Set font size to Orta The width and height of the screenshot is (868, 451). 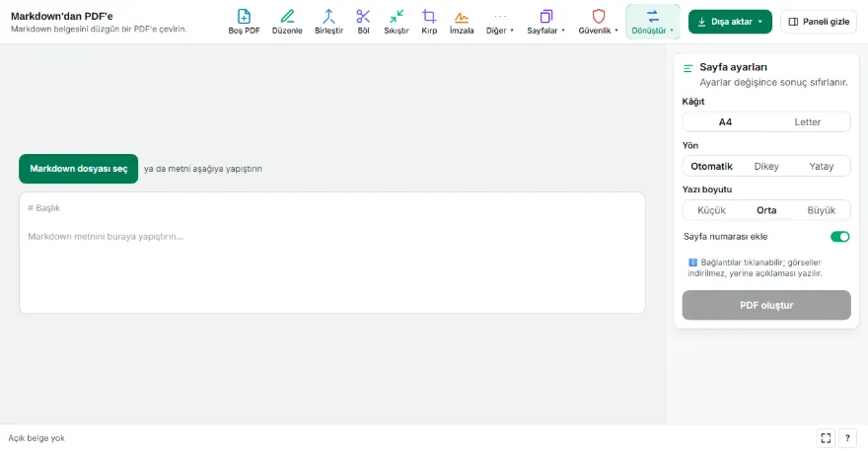click(766, 210)
